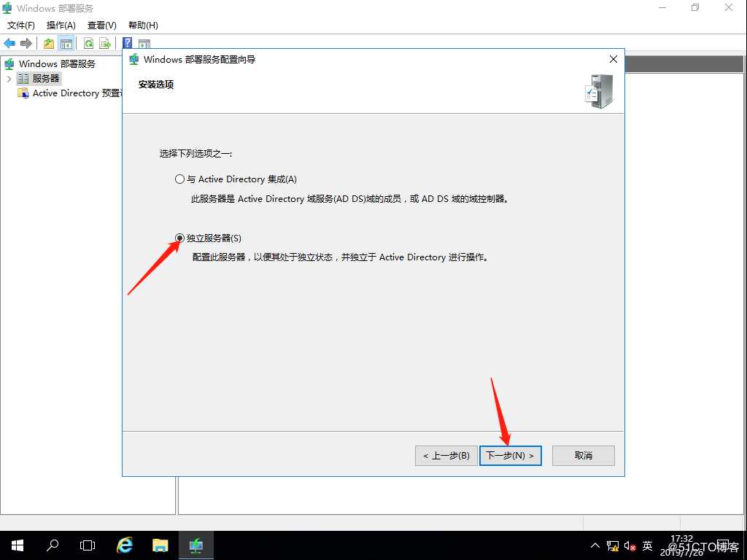747x560 pixels.
Task: Click the gray Forward arrow in toolbar
Action: pos(26,43)
